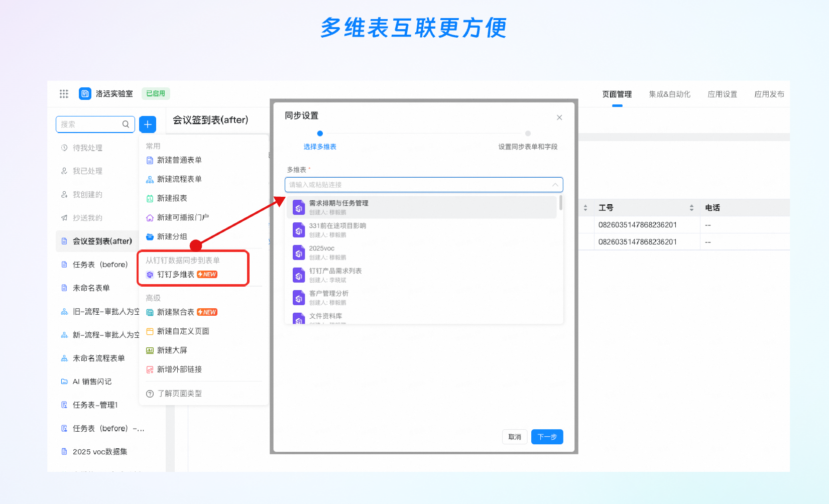Screen dimensions: 829x504
Task: Choose 新增外部链接 menu entry
Action: click(179, 369)
